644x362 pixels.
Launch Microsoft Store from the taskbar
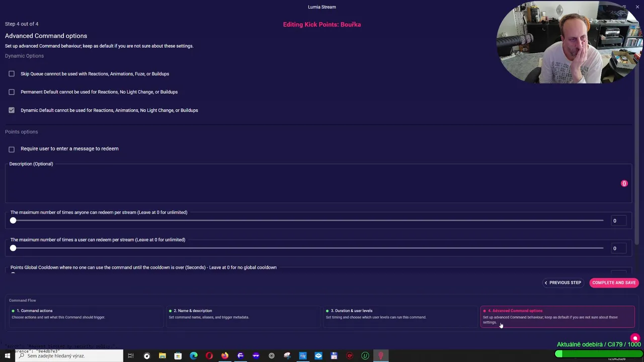point(178,356)
